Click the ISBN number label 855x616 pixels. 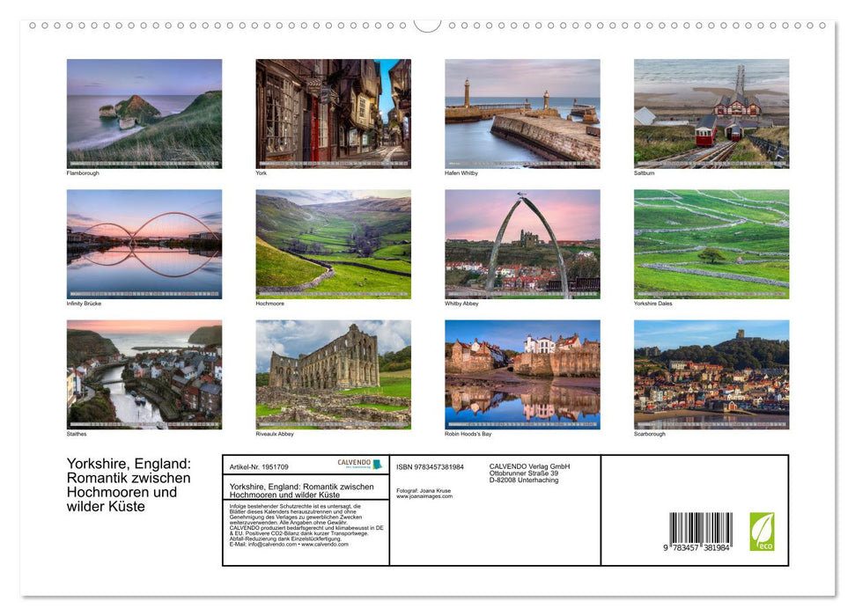pos(431,466)
